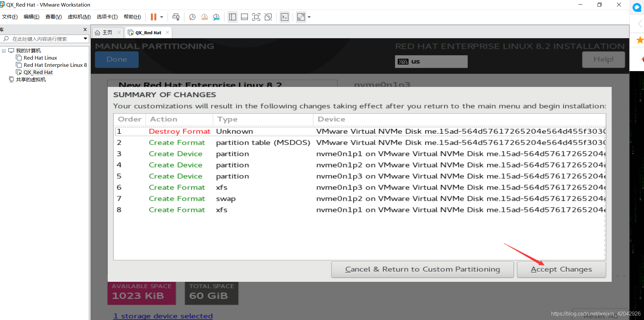Open the 帮助(H) menu
The image size is (644, 320).
[132, 17]
